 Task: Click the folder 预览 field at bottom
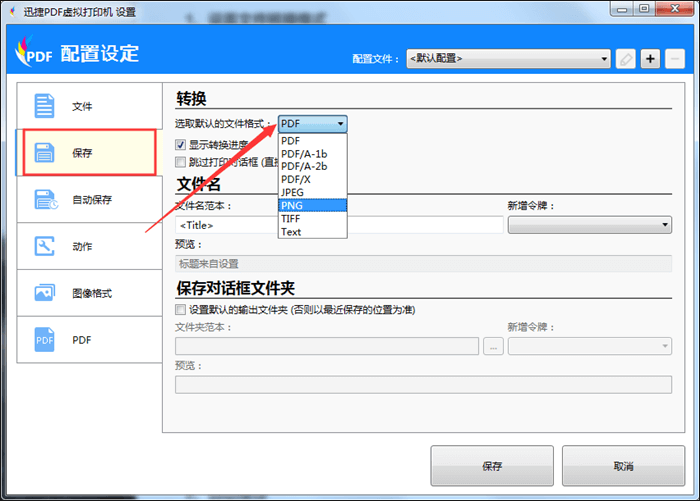[423, 384]
